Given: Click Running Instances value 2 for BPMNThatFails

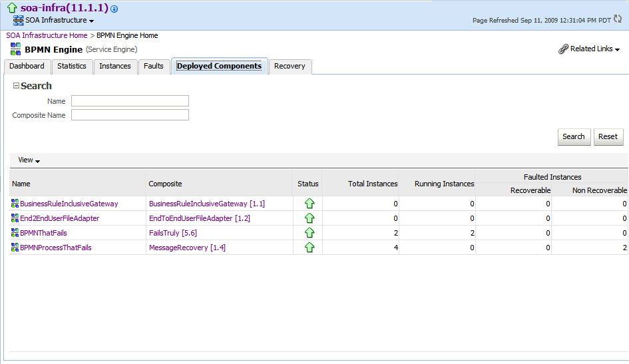Looking at the screenshot, I should tap(472, 233).
